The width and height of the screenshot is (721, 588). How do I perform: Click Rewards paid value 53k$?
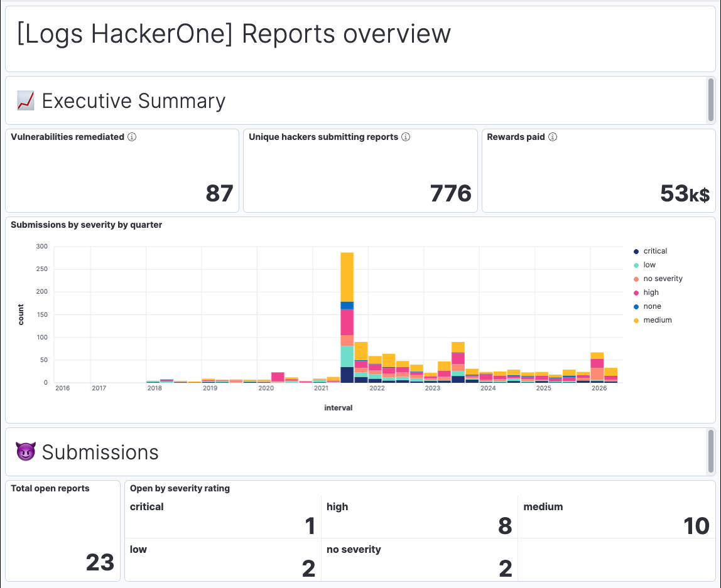pyautogui.click(x=685, y=193)
